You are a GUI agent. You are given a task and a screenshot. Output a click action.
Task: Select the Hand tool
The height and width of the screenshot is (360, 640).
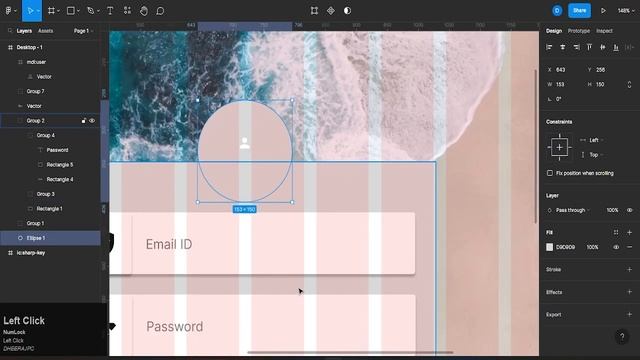click(144, 11)
